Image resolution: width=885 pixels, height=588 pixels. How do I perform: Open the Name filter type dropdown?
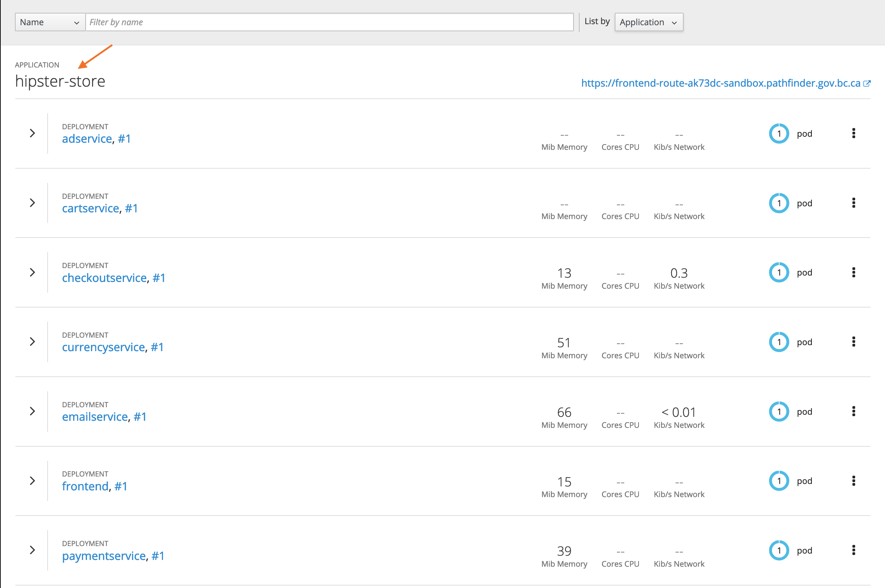[50, 22]
